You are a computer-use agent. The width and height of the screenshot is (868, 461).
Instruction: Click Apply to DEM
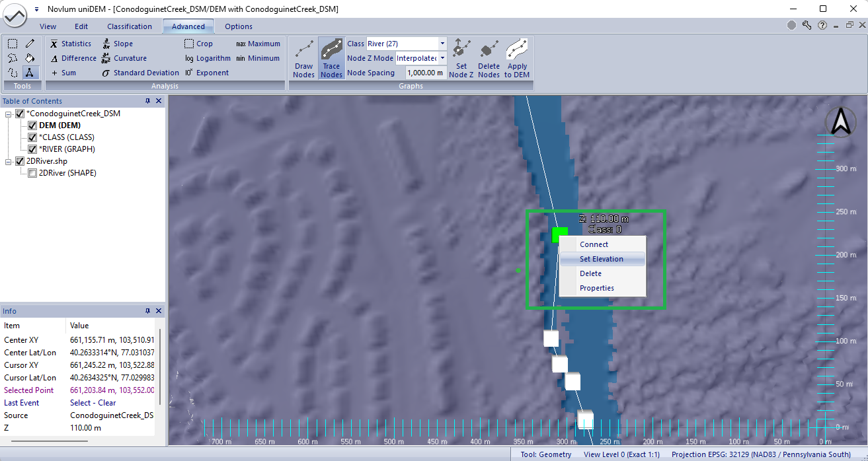coord(517,58)
